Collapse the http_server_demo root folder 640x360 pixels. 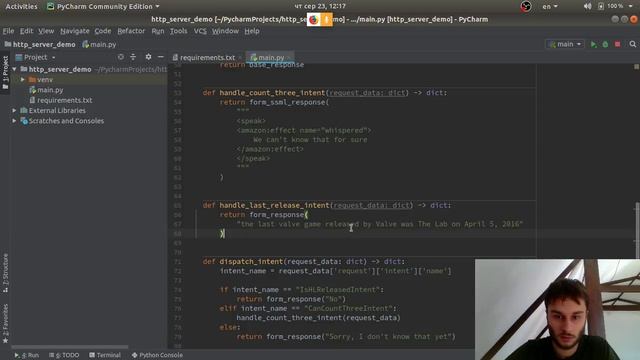(x=14, y=69)
